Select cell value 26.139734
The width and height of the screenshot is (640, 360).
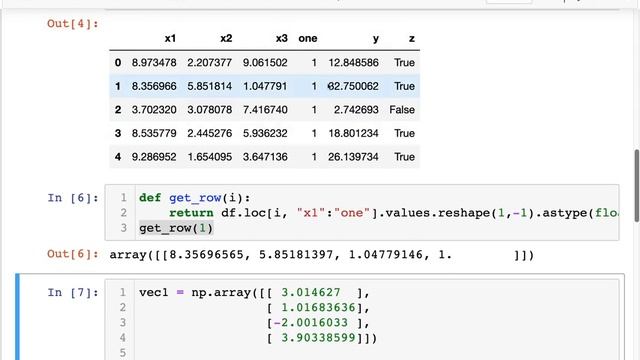(x=353, y=157)
